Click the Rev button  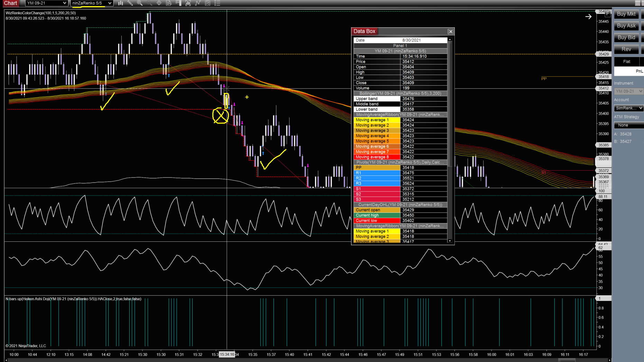[626, 49]
